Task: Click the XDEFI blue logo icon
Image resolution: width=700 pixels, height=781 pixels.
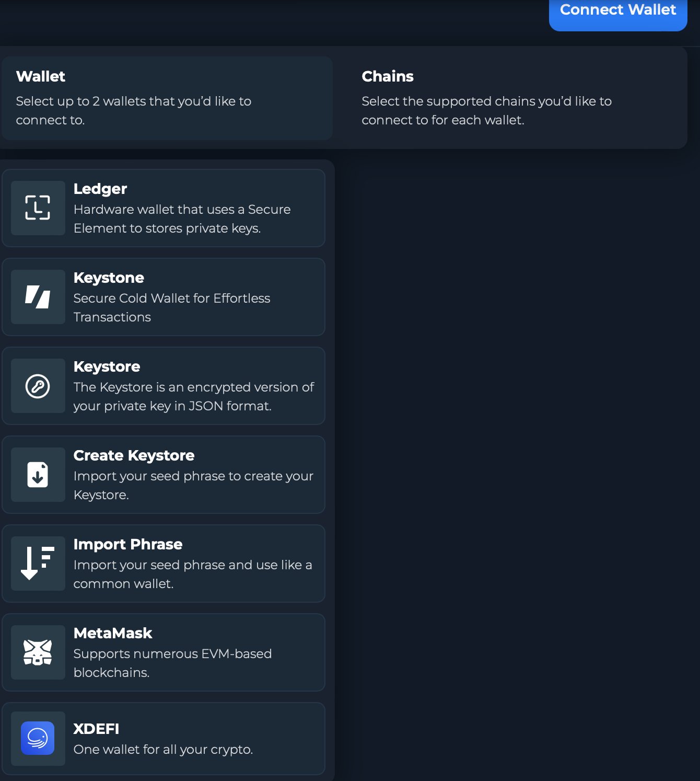Action: pyautogui.click(x=38, y=738)
